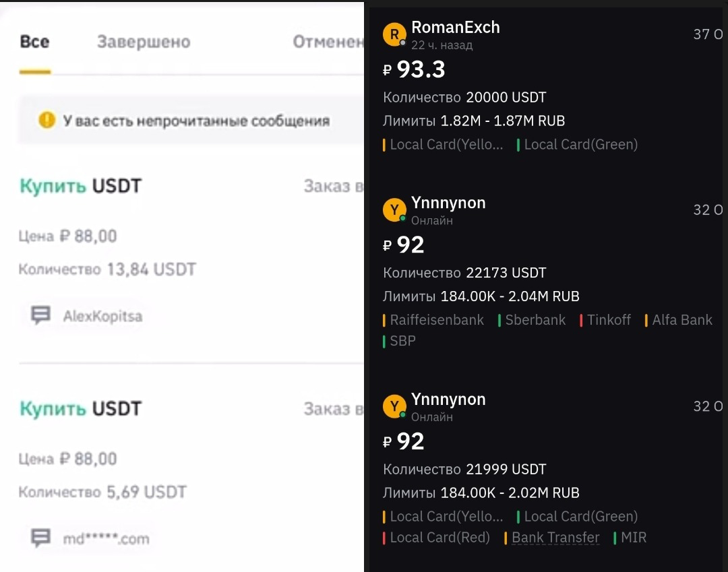Click the RomanExch merchant name
Screen dimensions: 728x572
(456, 28)
